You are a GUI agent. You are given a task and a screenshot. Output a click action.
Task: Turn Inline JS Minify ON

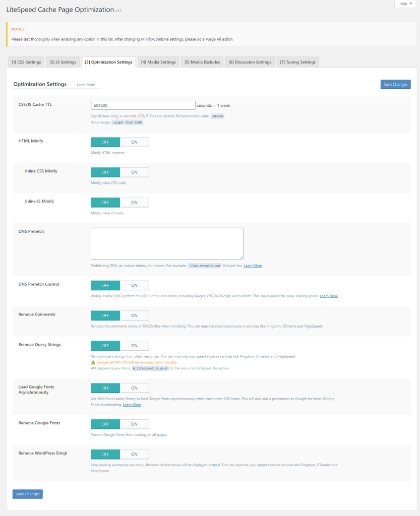point(134,203)
